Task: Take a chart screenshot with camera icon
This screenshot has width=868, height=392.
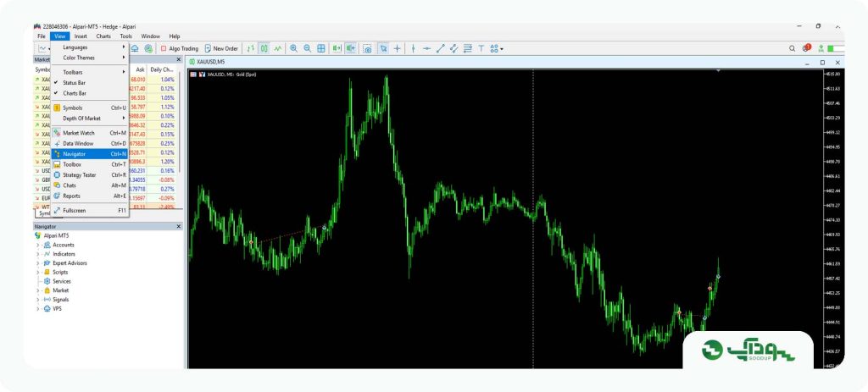Action: [367, 48]
